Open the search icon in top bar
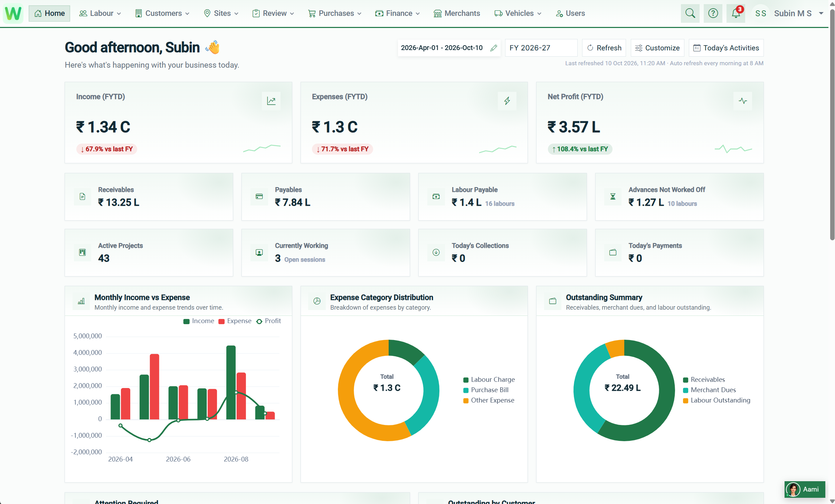 [x=690, y=13]
